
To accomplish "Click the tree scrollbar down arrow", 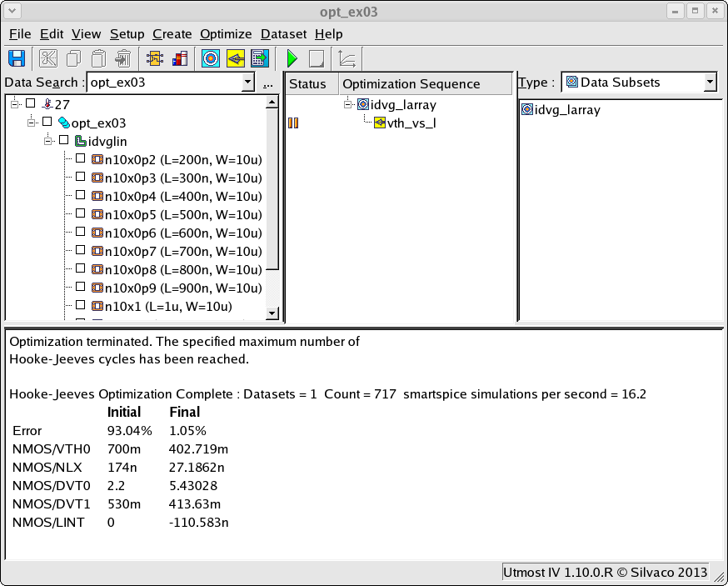I will pyautogui.click(x=272, y=313).
